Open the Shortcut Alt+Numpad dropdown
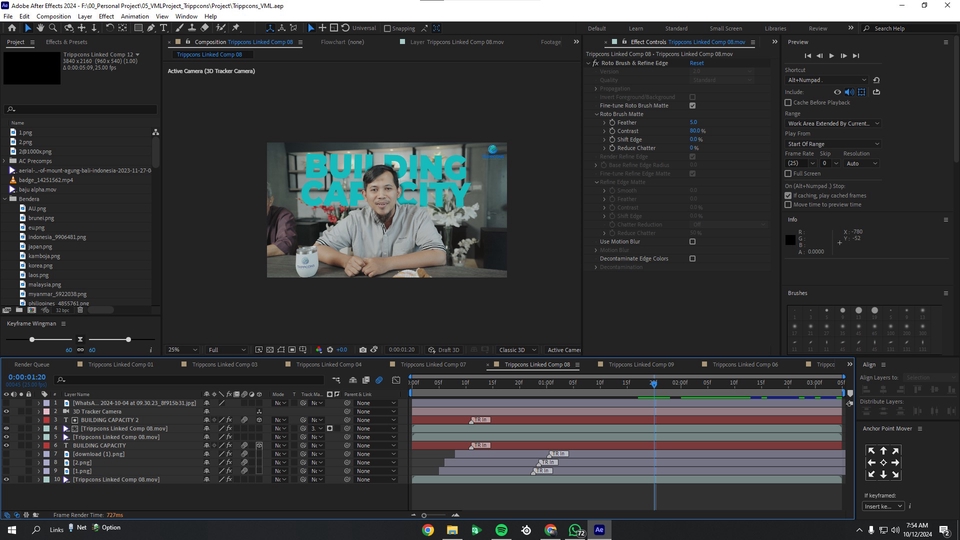This screenshot has height=540, width=960. (827, 80)
